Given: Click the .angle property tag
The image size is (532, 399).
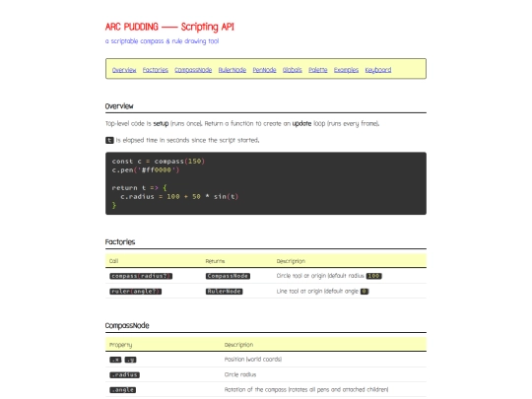Looking at the screenshot, I should coord(122,390).
